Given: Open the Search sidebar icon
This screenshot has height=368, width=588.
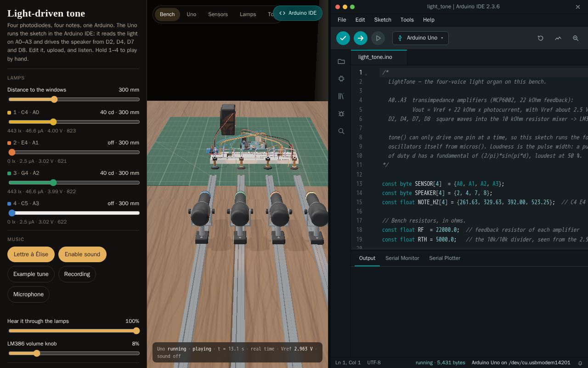Looking at the screenshot, I should (x=341, y=131).
